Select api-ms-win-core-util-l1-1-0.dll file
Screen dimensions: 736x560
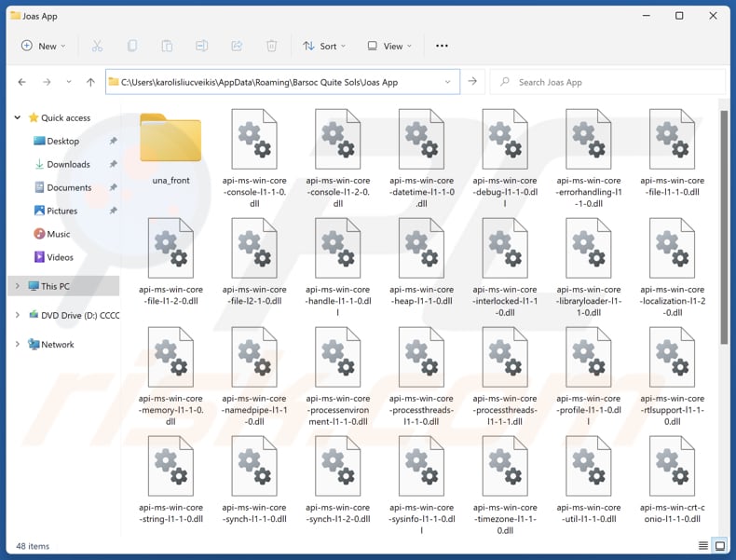click(x=589, y=479)
